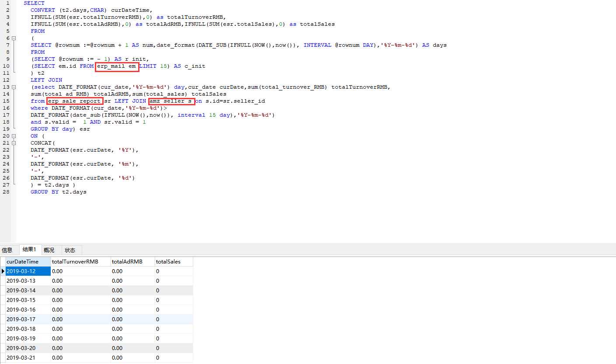616x364 pixels.
Task: Place cursor on the SELECT keyword, line 1
Action: 34,3
